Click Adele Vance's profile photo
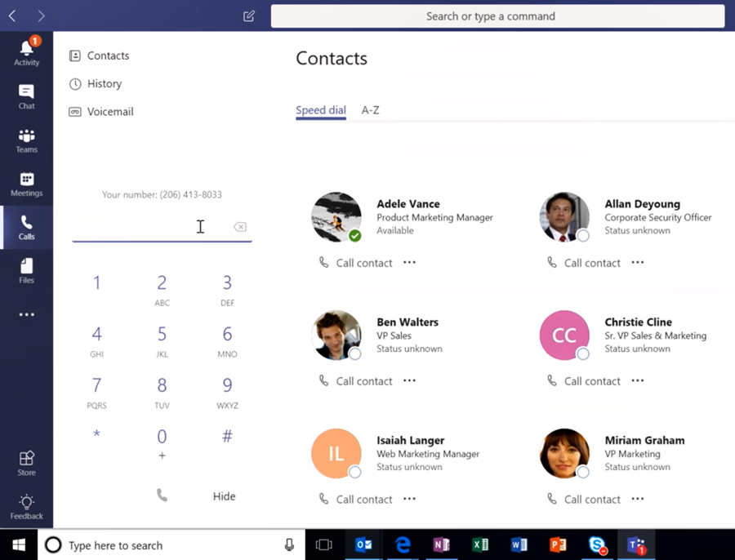 pyautogui.click(x=336, y=216)
